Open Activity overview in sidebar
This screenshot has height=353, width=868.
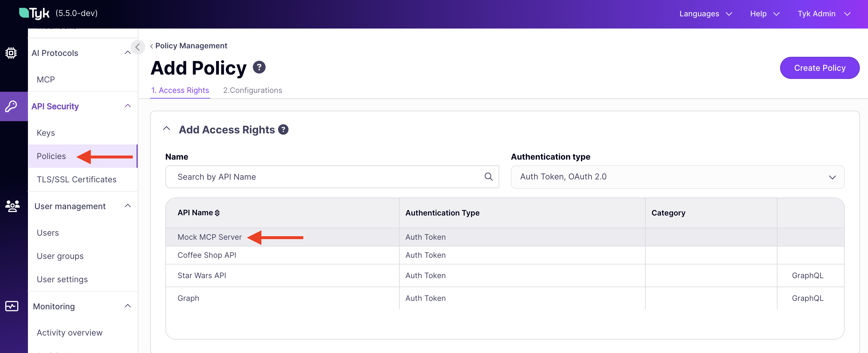pyautogui.click(x=69, y=332)
